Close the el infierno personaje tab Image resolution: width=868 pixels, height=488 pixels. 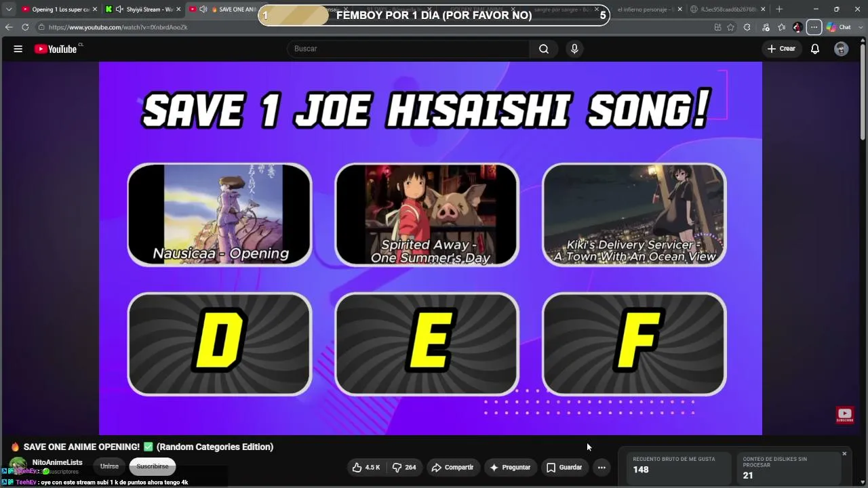click(x=679, y=9)
